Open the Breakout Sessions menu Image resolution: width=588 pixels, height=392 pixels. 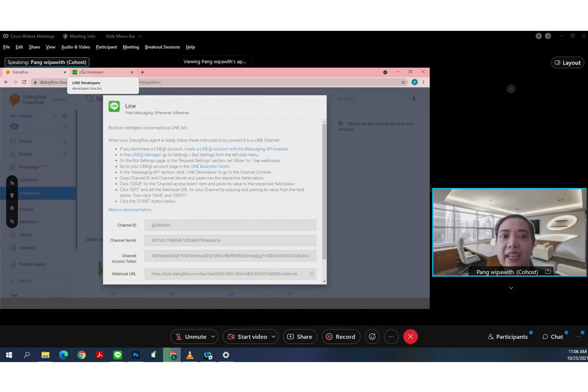click(x=162, y=47)
